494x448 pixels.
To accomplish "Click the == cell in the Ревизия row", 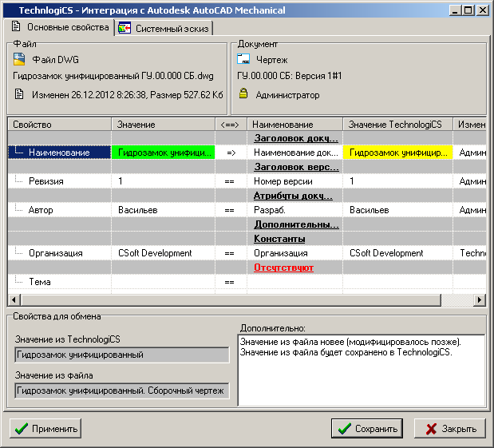I will click(x=231, y=181).
